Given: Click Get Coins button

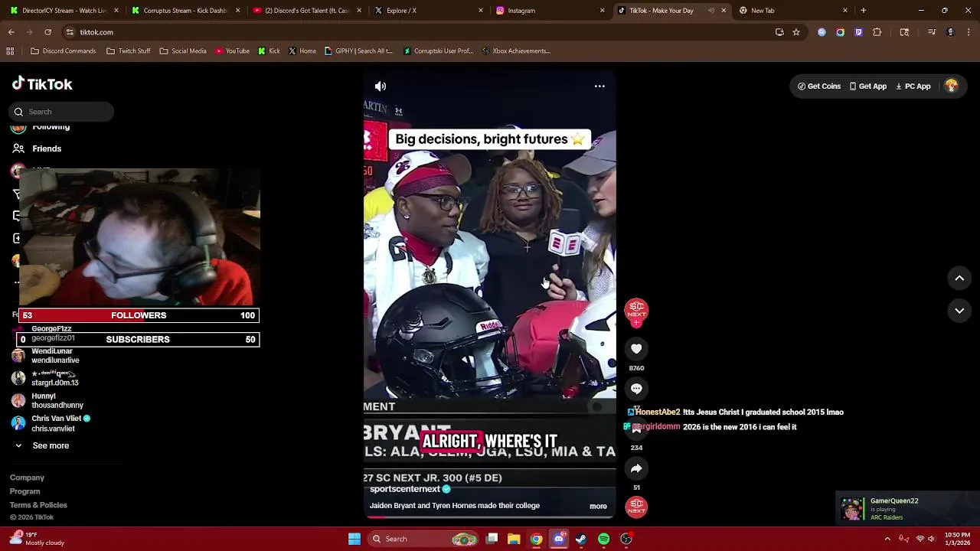Looking at the screenshot, I should point(819,86).
